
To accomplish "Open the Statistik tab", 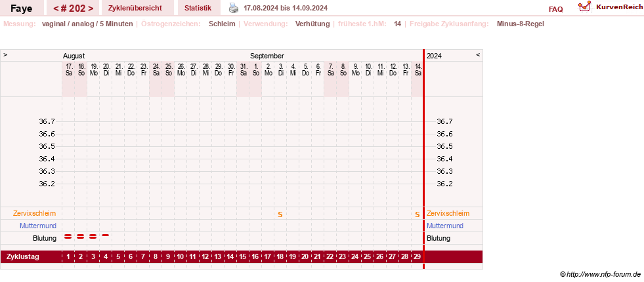I will 198,8.
